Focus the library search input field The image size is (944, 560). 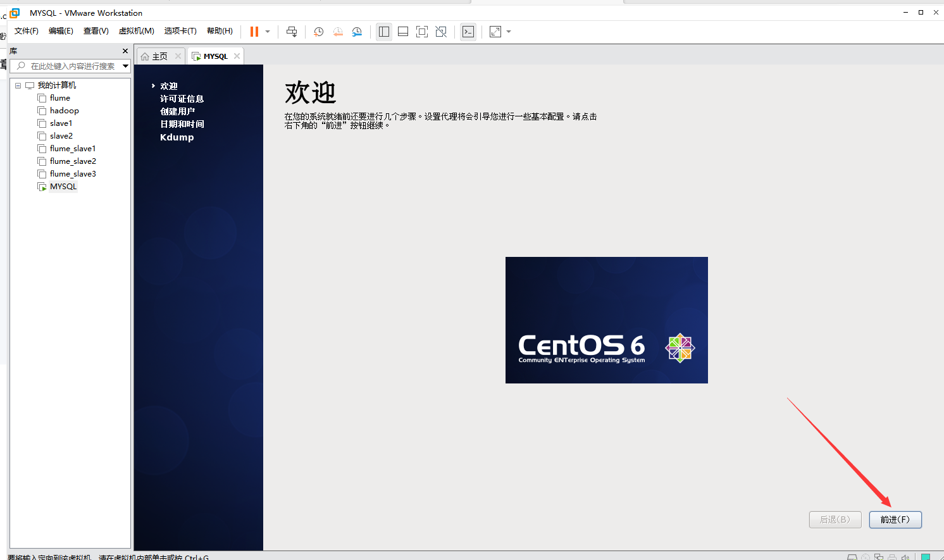pos(71,66)
